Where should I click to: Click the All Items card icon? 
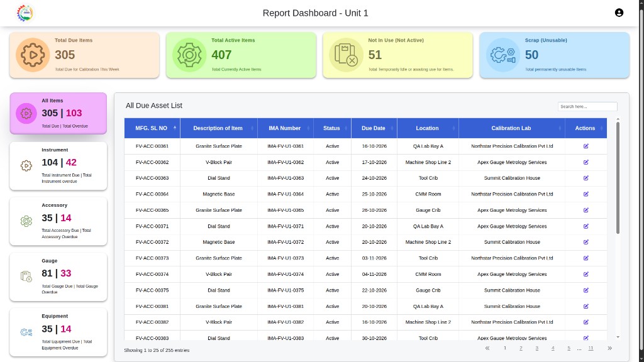click(x=26, y=113)
